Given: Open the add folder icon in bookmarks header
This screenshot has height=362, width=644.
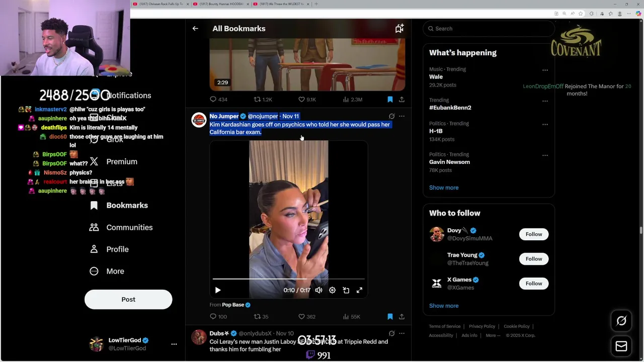Looking at the screenshot, I should click(x=399, y=29).
